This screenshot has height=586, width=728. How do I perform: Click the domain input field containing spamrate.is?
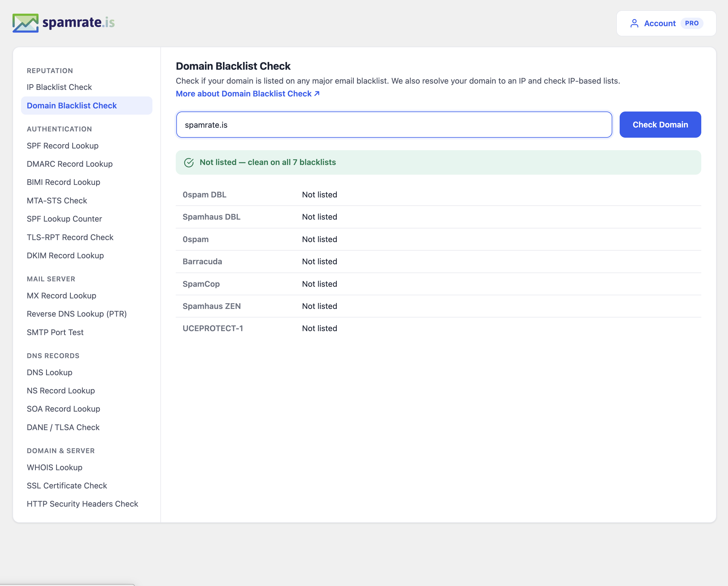[x=394, y=125]
